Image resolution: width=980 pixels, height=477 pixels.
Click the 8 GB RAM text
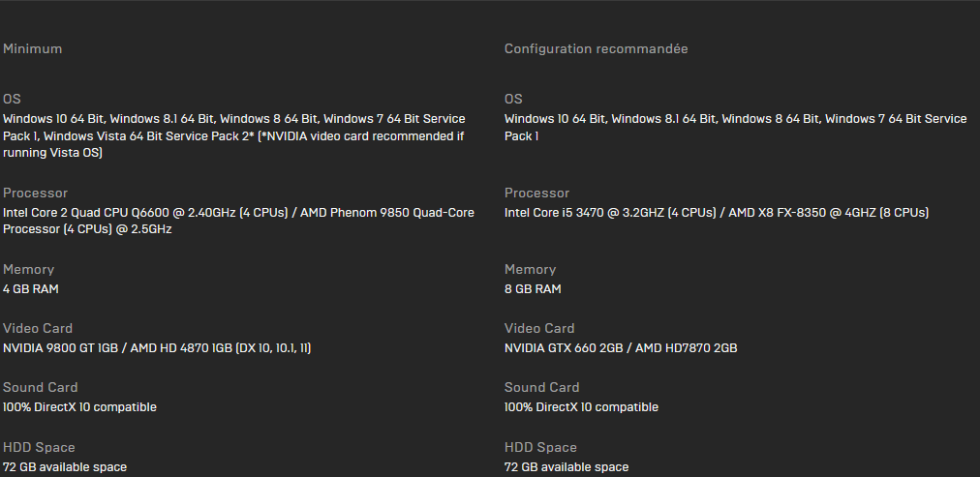point(533,289)
